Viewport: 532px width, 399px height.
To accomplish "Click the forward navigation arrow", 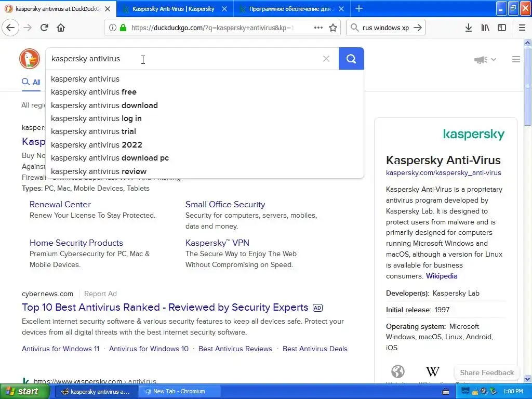I will click(28, 28).
